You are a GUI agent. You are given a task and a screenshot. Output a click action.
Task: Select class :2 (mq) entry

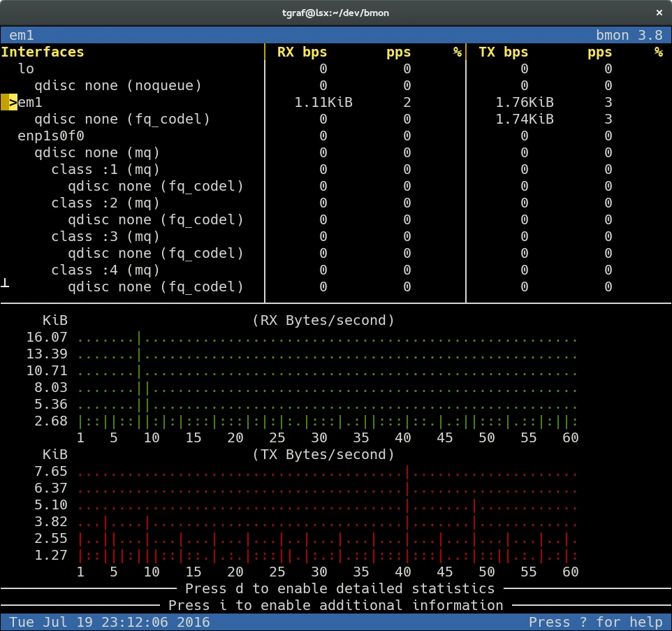(x=105, y=203)
